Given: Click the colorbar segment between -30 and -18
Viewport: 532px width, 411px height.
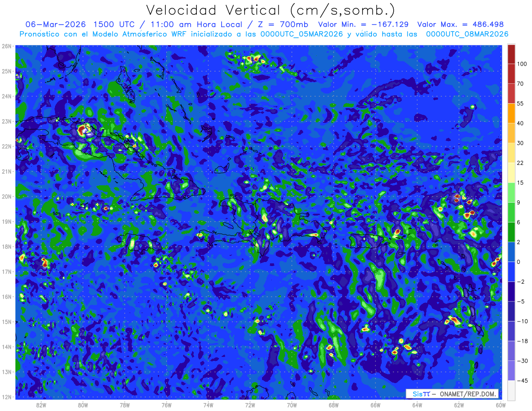Looking at the screenshot, I should [x=511, y=351].
